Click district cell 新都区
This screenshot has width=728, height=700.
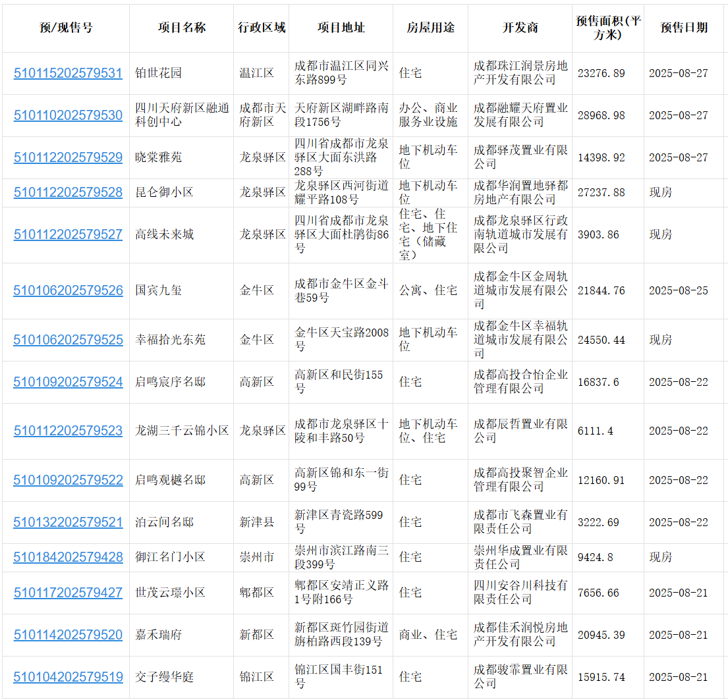[256, 635]
